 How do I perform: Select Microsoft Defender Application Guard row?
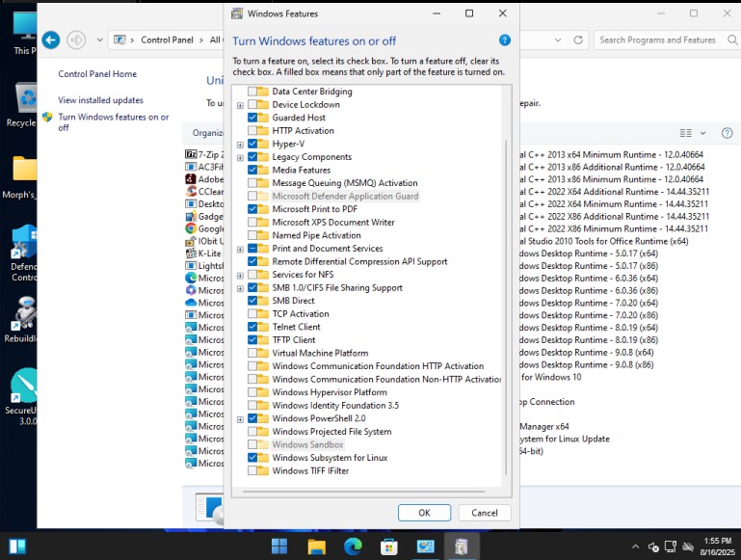click(x=345, y=196)
